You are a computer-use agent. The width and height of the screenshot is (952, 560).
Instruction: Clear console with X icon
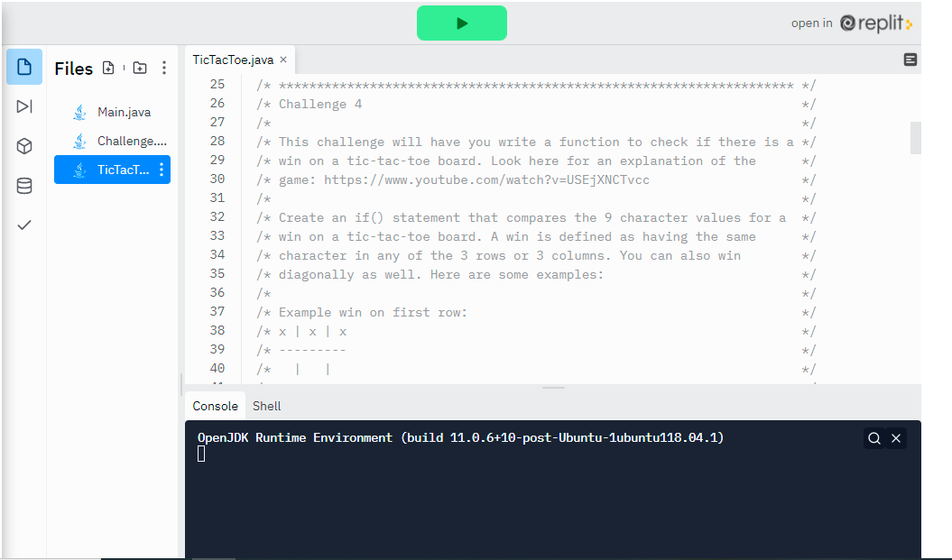pyautogui.click(x=896, y=438)
